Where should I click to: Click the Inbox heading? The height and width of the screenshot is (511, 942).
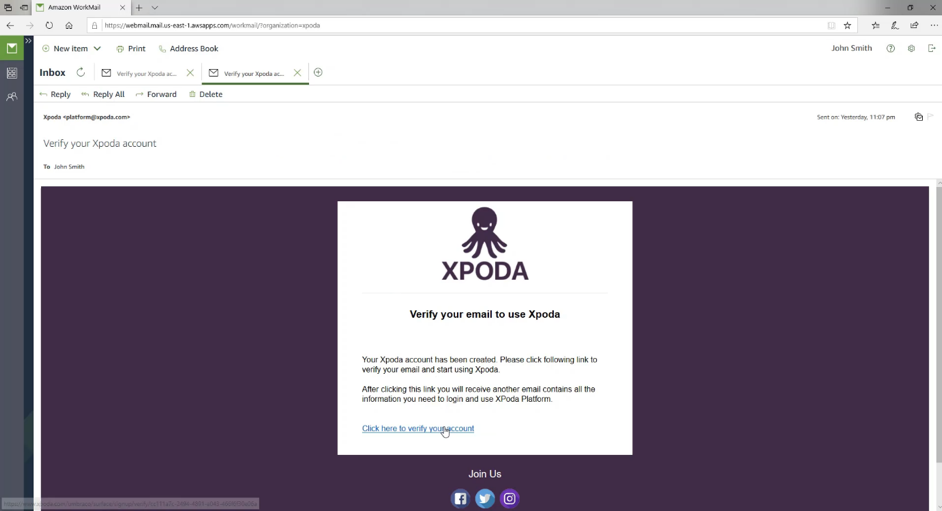pos(52,73)
